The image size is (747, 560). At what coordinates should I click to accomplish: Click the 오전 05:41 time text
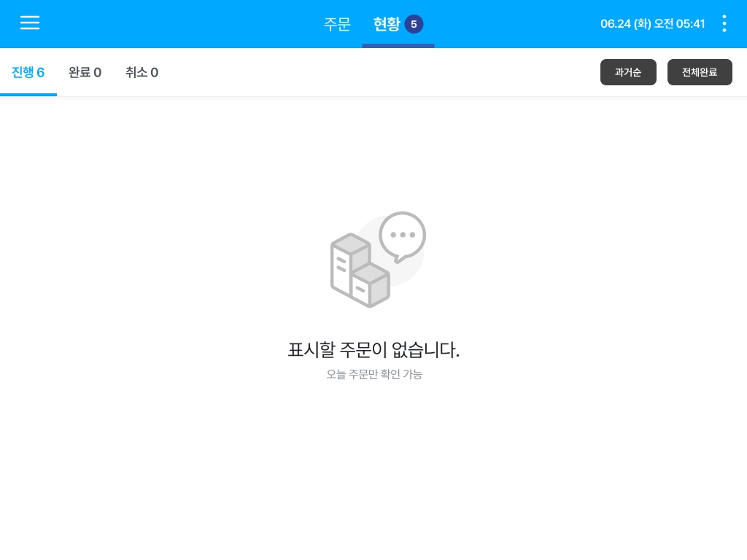pyautogui.click(x=679, y=24)
